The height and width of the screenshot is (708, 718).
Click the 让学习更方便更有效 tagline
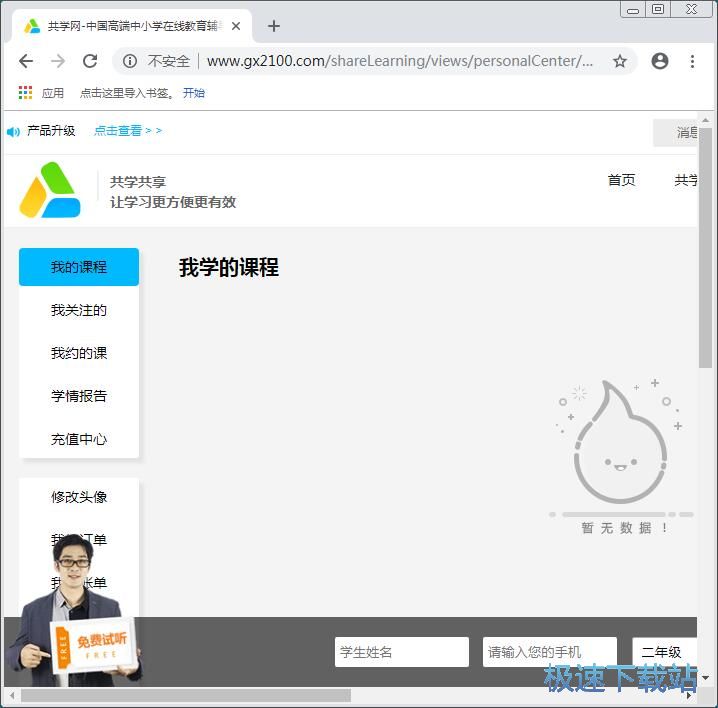point(173,202)
